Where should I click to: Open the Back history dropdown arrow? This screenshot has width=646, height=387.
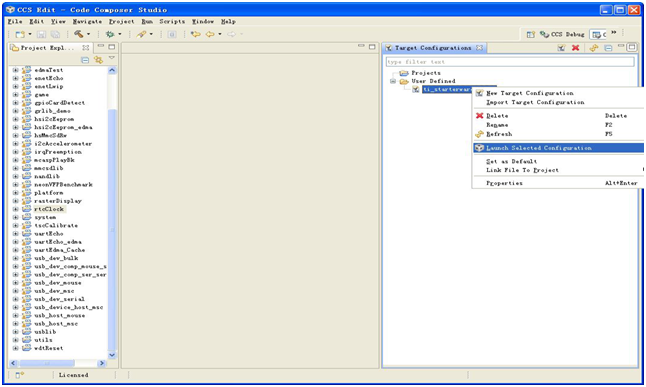point(220,34)
